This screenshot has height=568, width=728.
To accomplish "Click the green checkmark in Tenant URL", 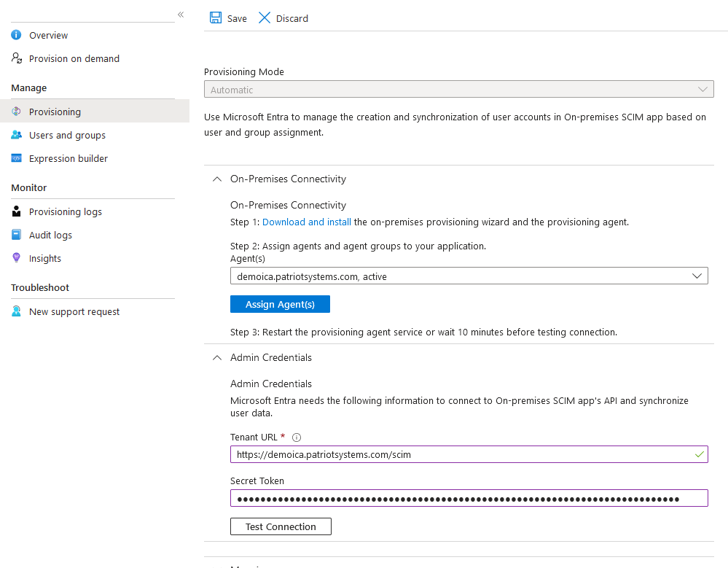I will click(x=699, y=454).
